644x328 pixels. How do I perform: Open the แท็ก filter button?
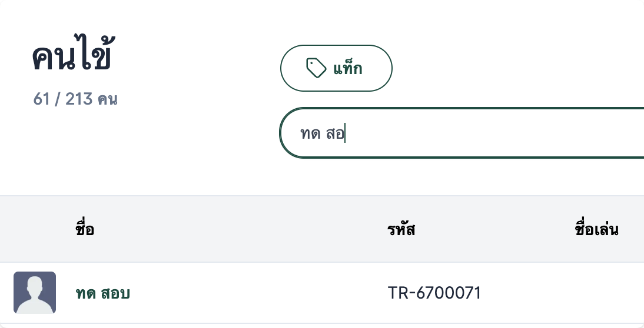tap(336, 68)
